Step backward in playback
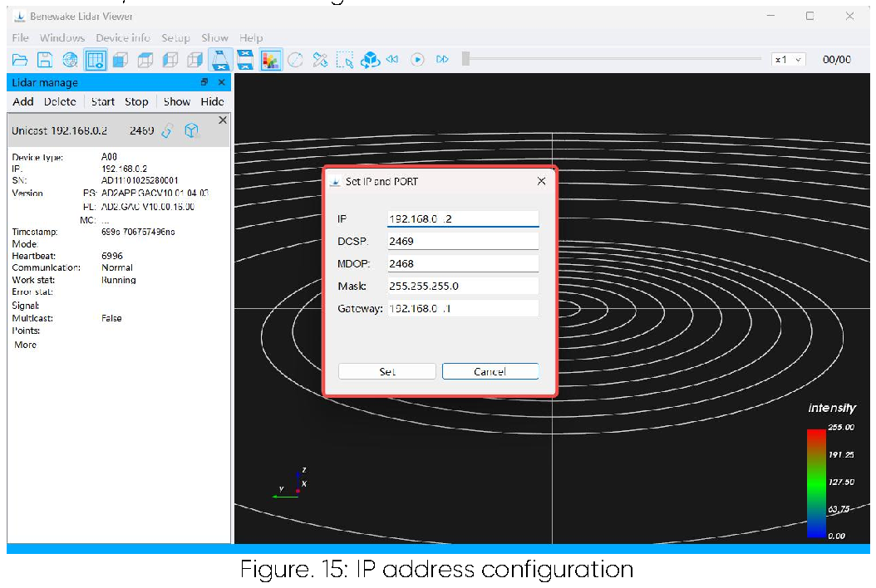876x588 pixels. (x=392, y=59)
